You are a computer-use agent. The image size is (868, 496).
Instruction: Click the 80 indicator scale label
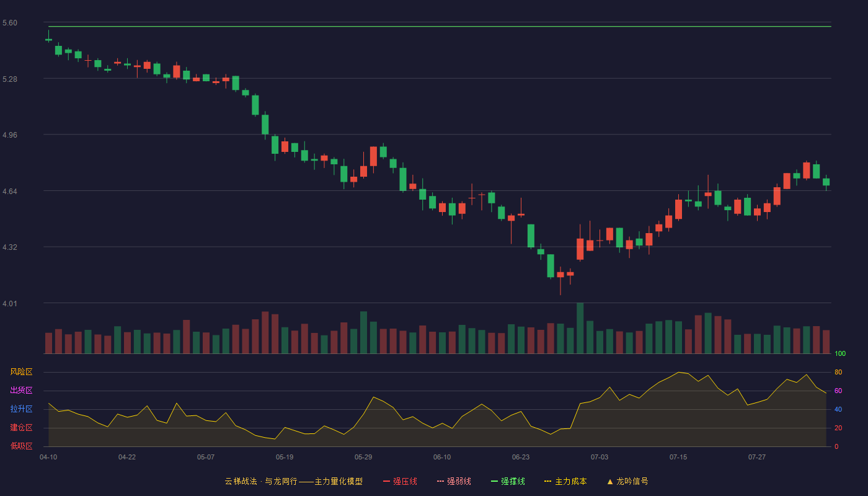pyautogui.click(x=838, y=372)
